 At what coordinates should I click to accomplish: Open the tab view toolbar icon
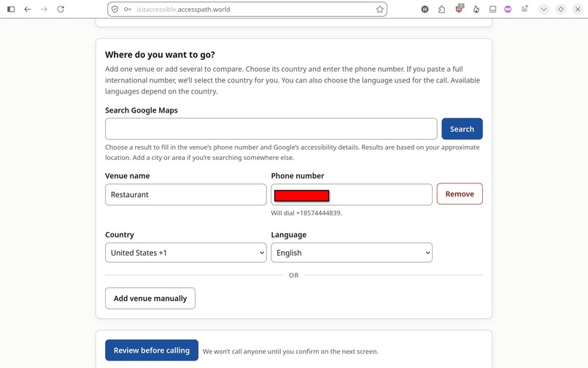coord(492,9)
